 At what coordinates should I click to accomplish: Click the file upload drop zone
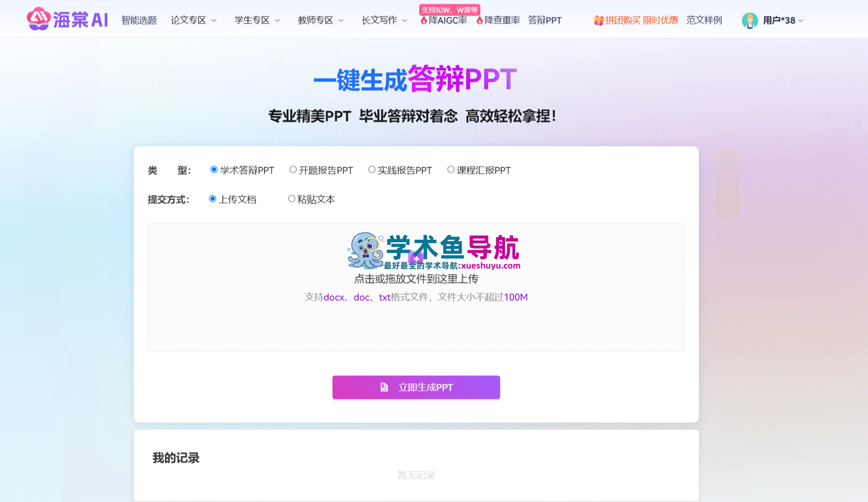point(416,288)
